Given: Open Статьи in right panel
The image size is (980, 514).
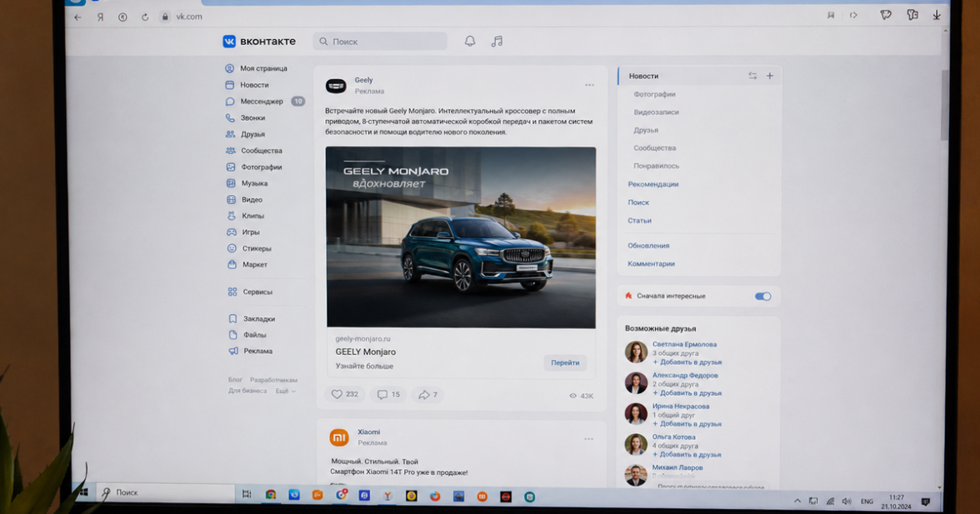Looking at the screenshot, I should (x=639, y=221).
